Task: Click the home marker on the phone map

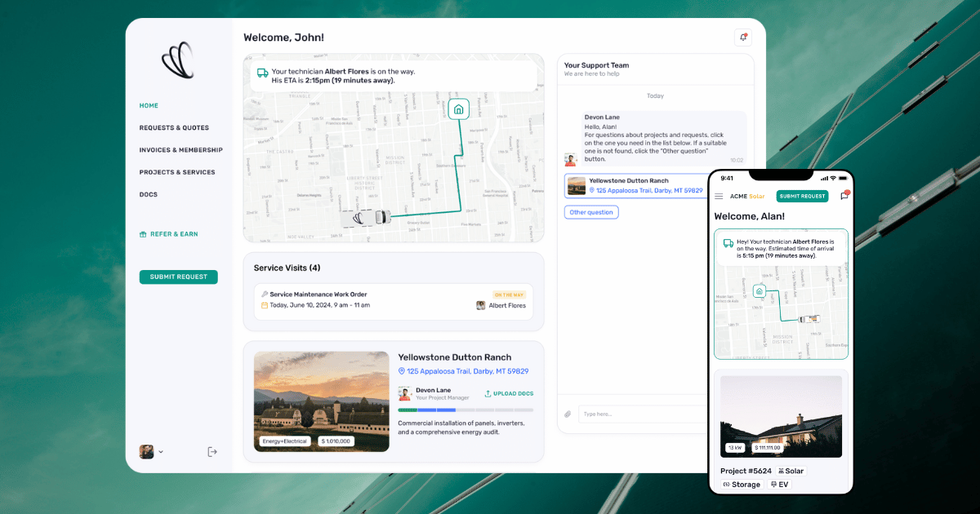Action: tap(759, 290)
